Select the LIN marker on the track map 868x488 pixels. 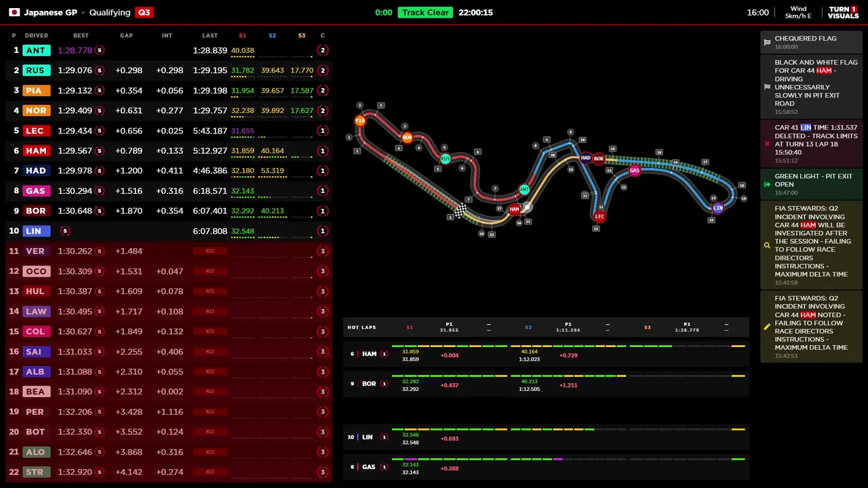[718, 207]
